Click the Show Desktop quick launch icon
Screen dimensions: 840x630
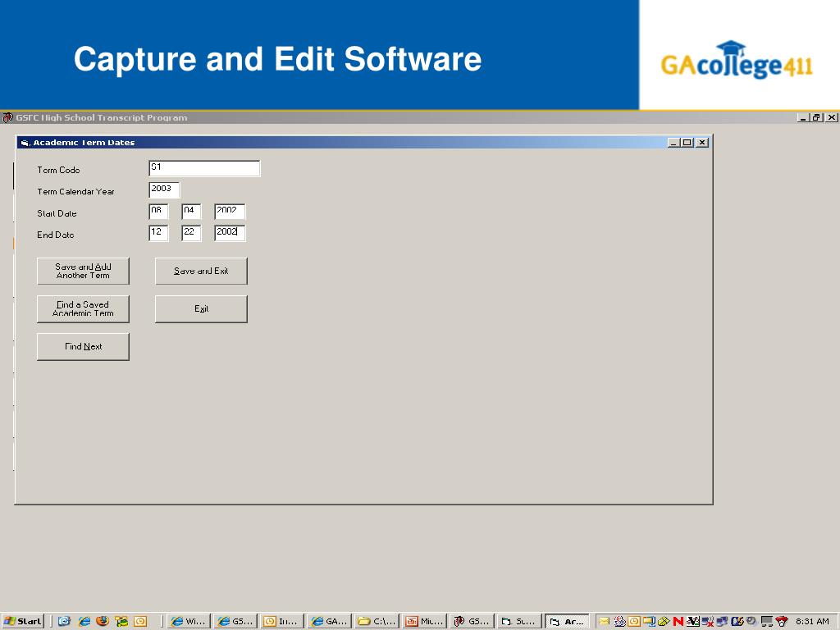click(64, 622)
